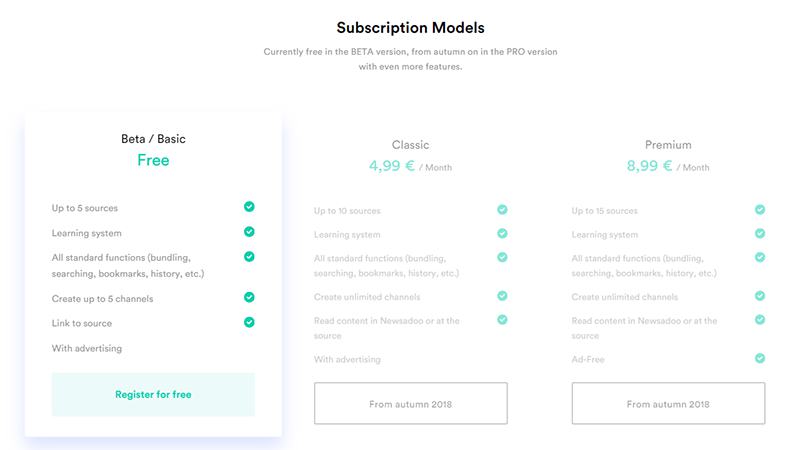
Task: Select the Beta / Basic plan title
Action: pyautogui.click(x=153, y=139)
